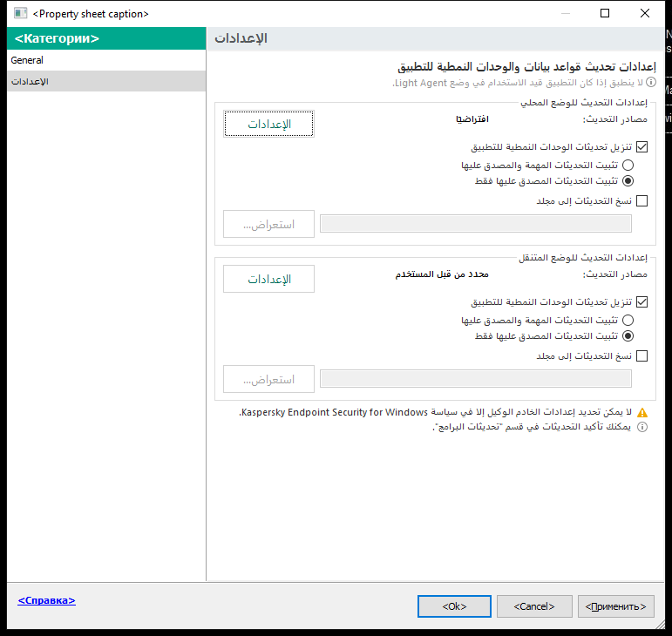The width and height of the screenshot is (672, 636).
Task: Click the <Категории> sidebar header
Action: [x=106, y=38]
